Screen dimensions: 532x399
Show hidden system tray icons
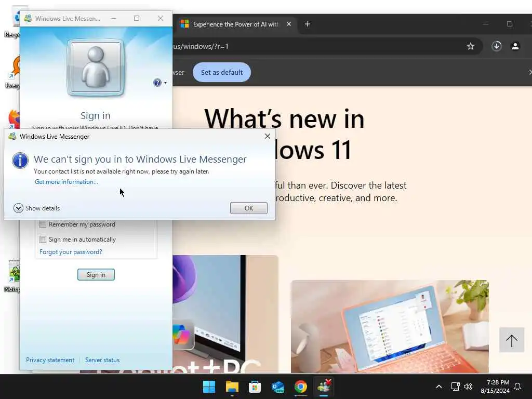point(438,387)
